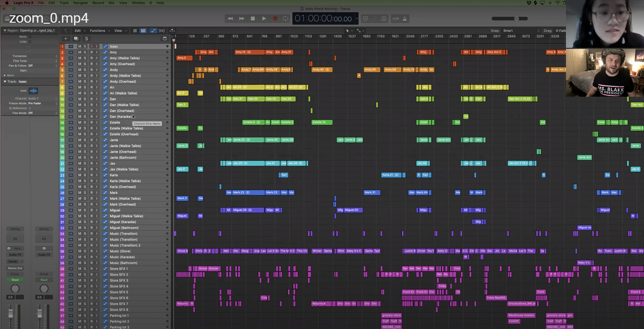
Task: Mute the Amy track
Action: coord(79,52)
